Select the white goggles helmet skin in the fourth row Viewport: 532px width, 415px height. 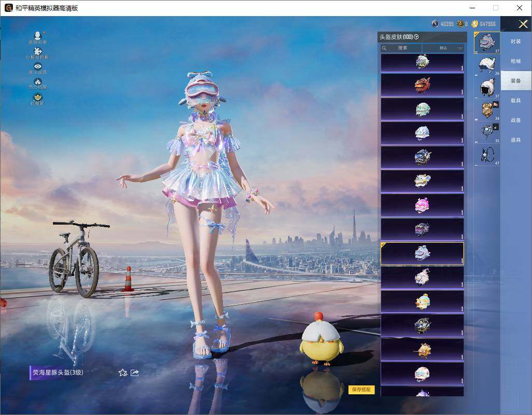(422, 133)
